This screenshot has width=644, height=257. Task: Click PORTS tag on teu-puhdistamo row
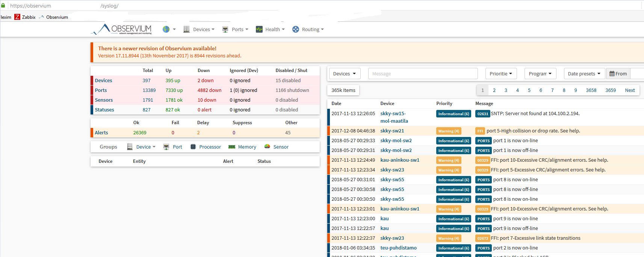tap(484, 248)
